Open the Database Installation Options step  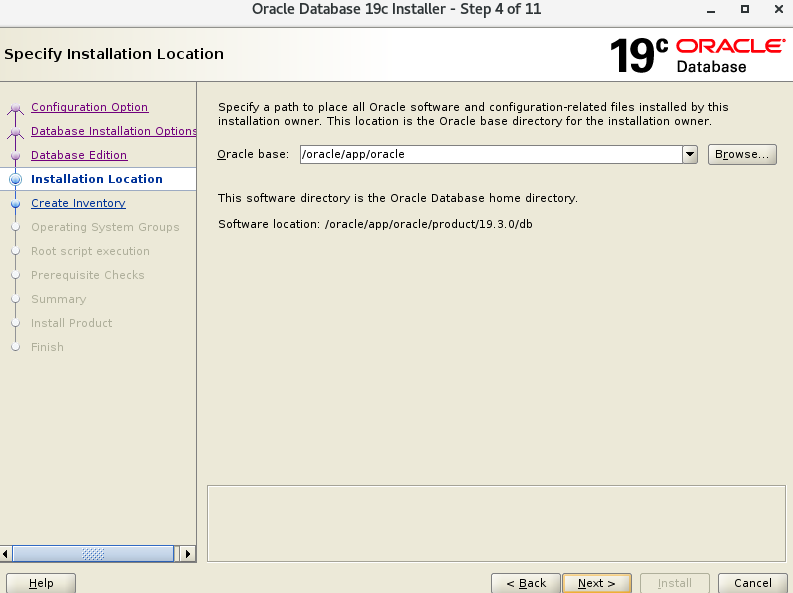[113, 131]
